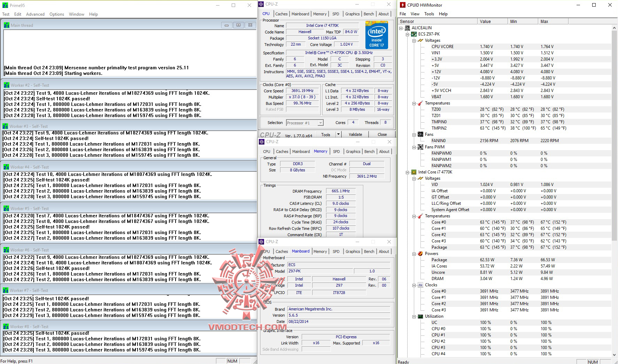Click the Worker #6 Self-Test window icon
The height and width of the screenshot is (364, 618).
coord(6,250)
